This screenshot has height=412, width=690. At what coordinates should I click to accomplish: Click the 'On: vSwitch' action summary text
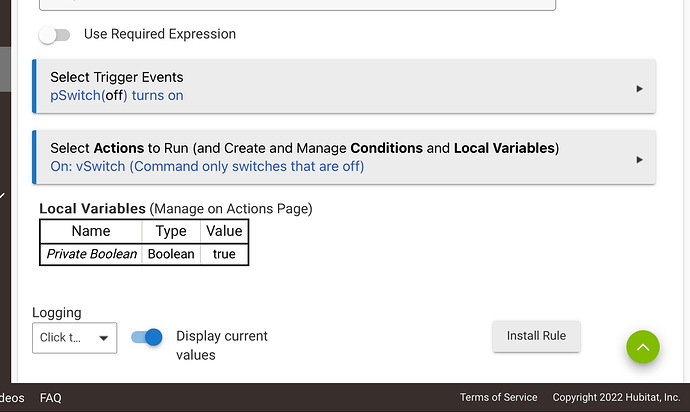[207, 166]
